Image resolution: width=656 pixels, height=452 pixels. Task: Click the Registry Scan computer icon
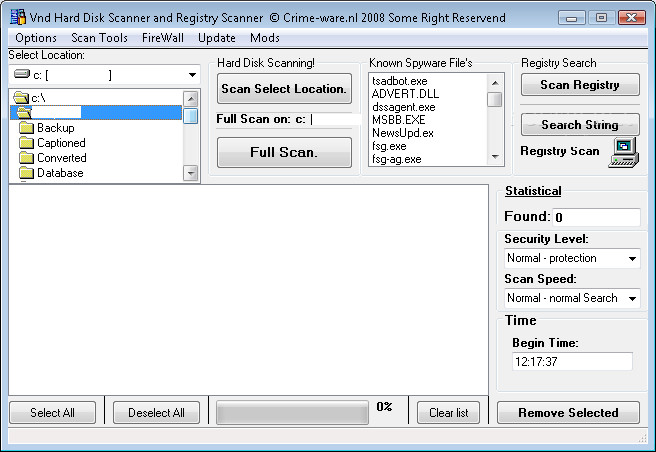point(623,153)
